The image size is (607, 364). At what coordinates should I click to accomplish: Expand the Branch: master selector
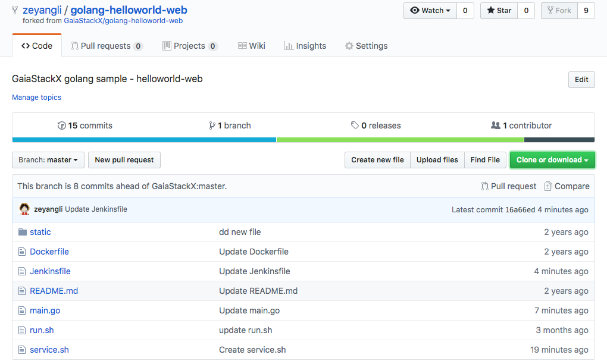[x=48, y=160]
